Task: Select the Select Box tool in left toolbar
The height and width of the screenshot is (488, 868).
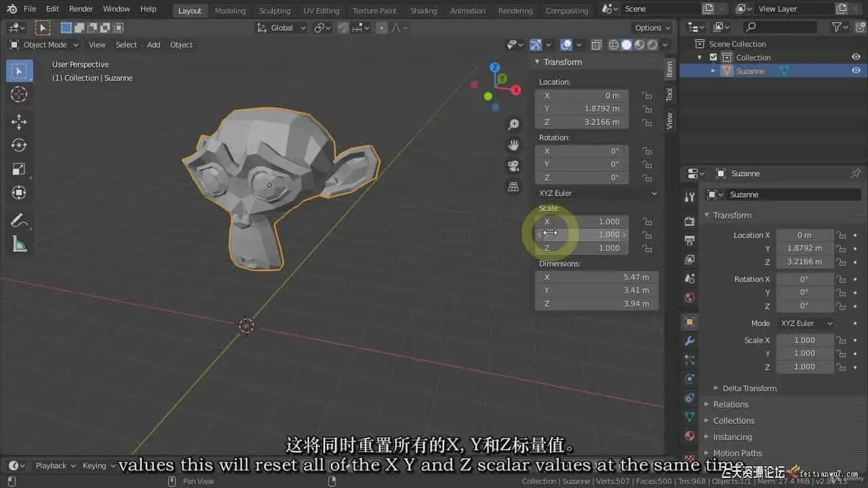Action: [20, 71]
